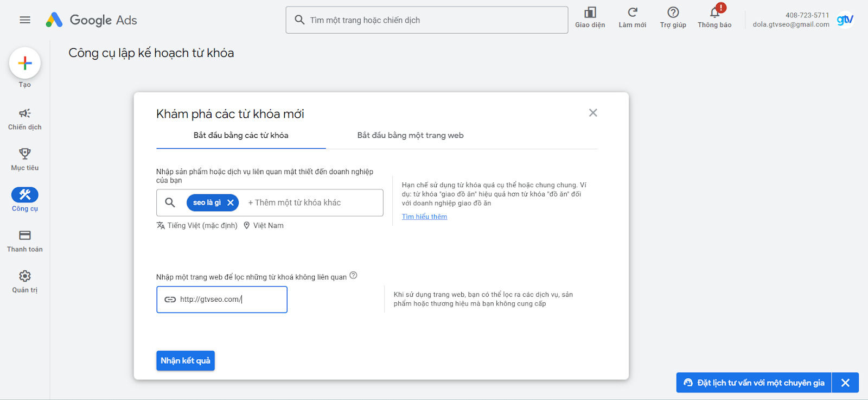
Task: Switch to Bắt đầu bằng các từ khóa tab
Action: pyautogui.click(x=241, y=136)
